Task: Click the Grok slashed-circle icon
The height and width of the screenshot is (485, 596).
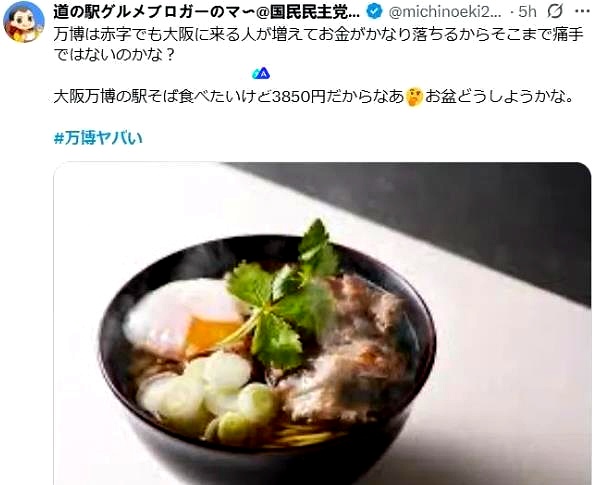Action: [x=555, y=12]
